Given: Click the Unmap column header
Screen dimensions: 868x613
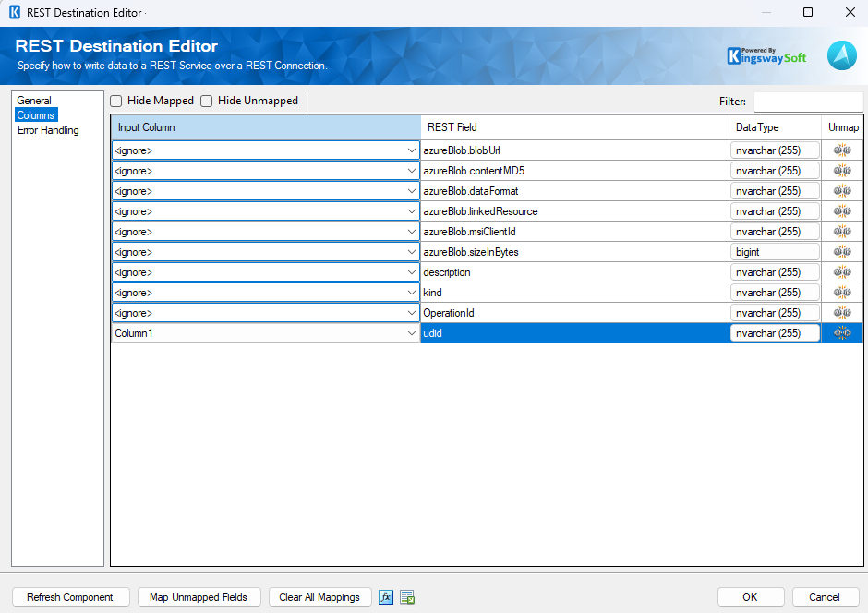Looking at the screenshot, I should tap(842, 127).
